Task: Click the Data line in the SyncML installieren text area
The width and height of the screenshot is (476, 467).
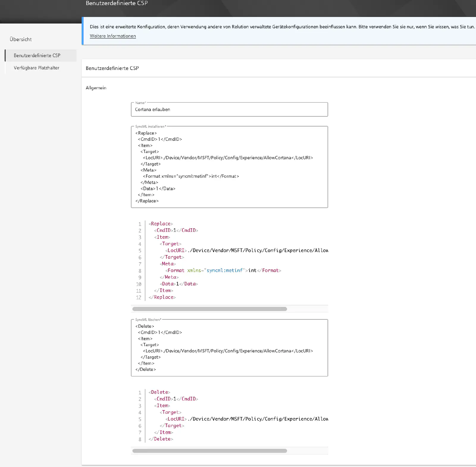Action: [158, 188]
